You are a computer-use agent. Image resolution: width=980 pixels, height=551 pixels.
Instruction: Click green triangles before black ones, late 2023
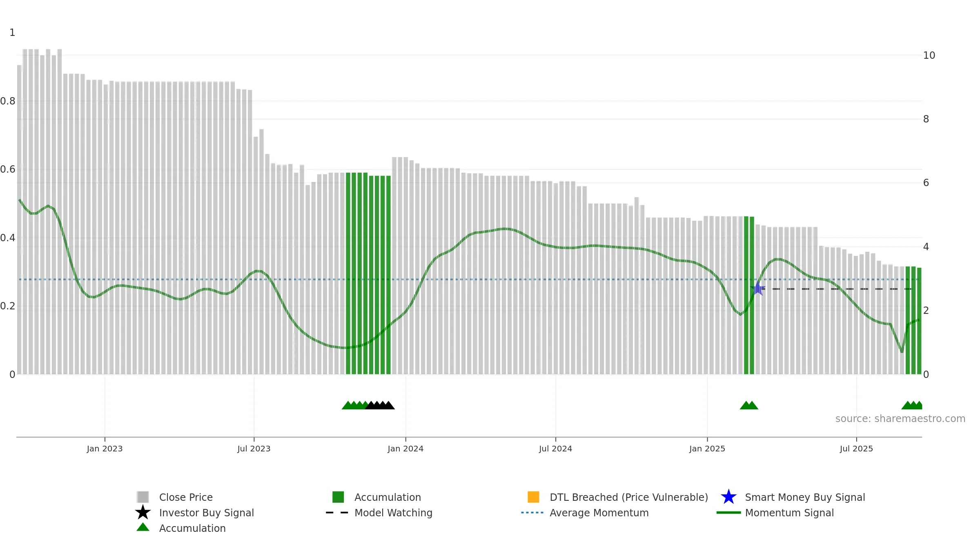click(x=354, y=405)
